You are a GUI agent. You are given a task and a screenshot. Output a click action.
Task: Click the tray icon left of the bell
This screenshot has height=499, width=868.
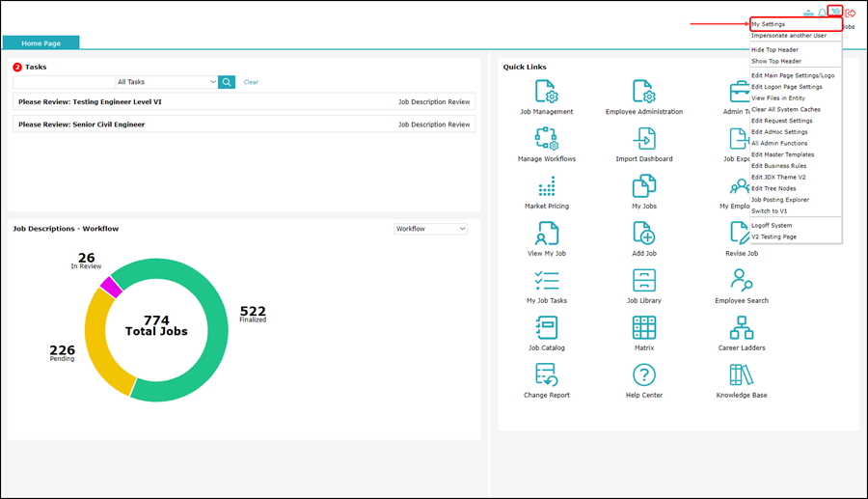tap(808, 13)
